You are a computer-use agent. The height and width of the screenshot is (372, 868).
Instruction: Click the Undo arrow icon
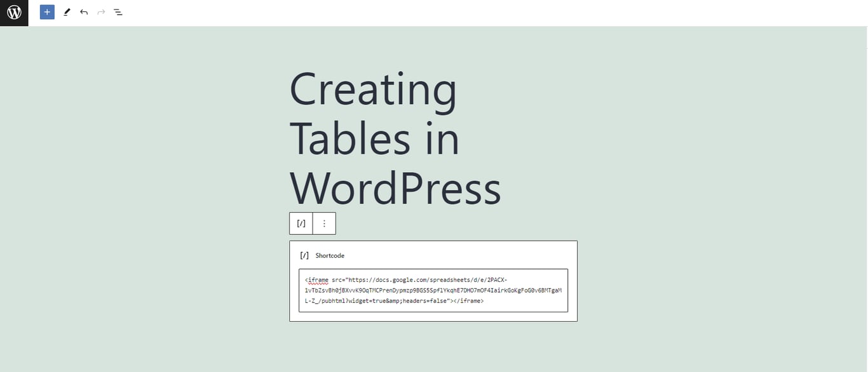click(x=83, y=11)
